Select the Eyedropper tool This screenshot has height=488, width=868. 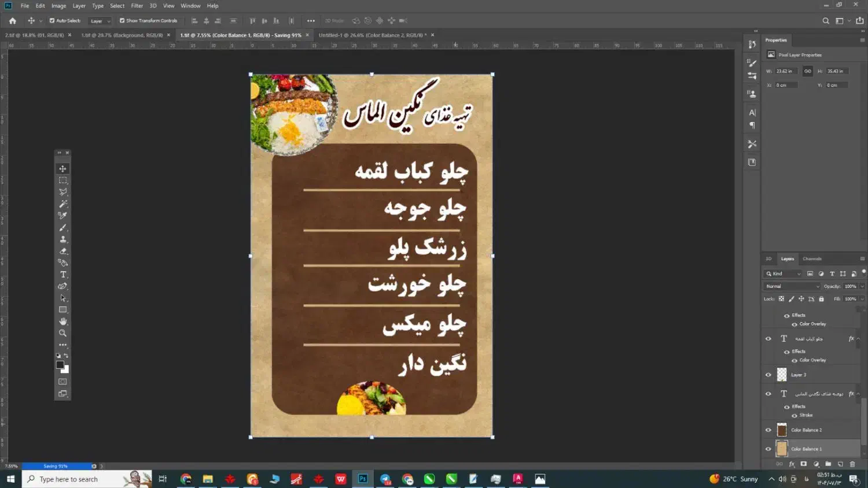click(62, 216)
